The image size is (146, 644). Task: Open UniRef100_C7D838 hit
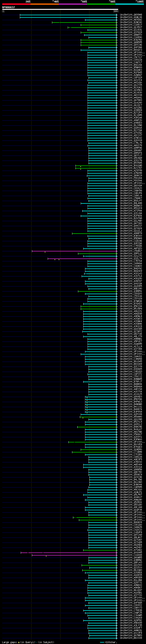click(131, 610)
